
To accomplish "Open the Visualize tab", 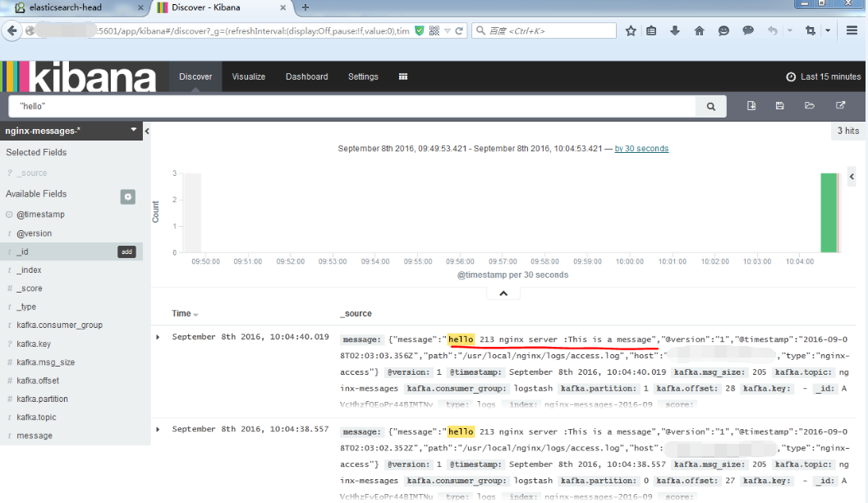I will point(249,76).
